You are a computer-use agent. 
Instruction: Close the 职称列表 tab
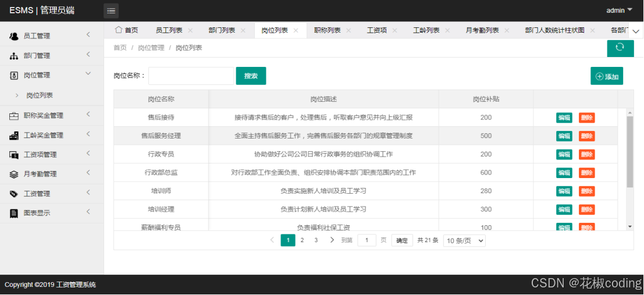(x=348, y=30)
